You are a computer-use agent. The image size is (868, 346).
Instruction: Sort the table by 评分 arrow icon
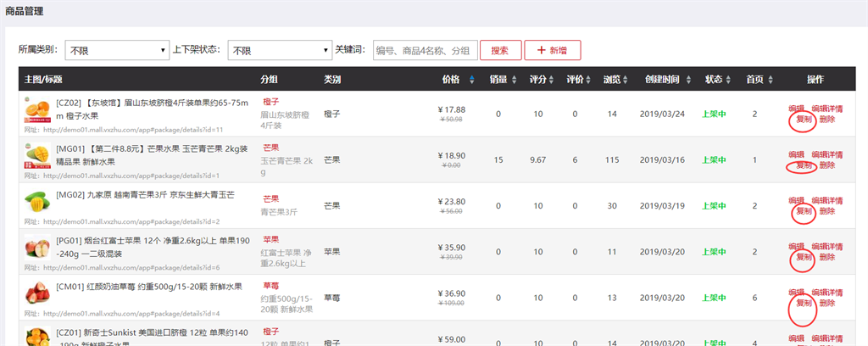pos(552,81)
